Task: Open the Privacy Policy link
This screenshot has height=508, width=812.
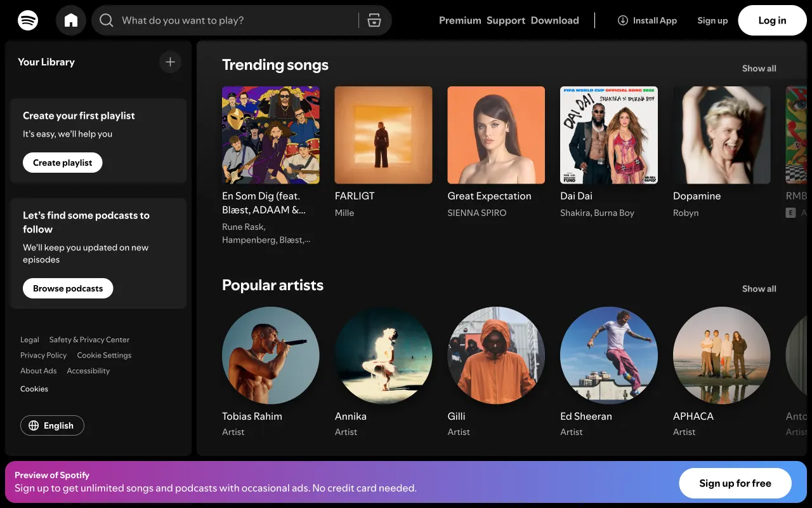Action: pyautogui.click(x=43, y=356)
